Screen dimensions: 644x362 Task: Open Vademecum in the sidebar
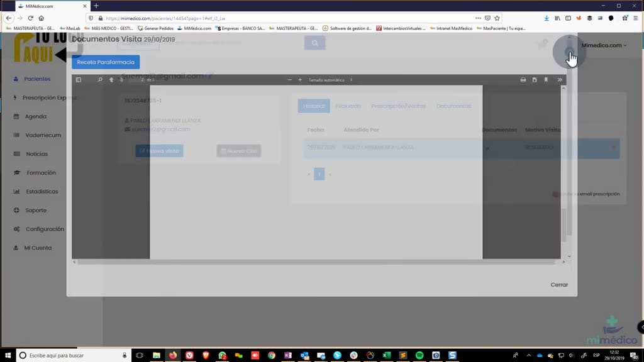click(43, 135)
